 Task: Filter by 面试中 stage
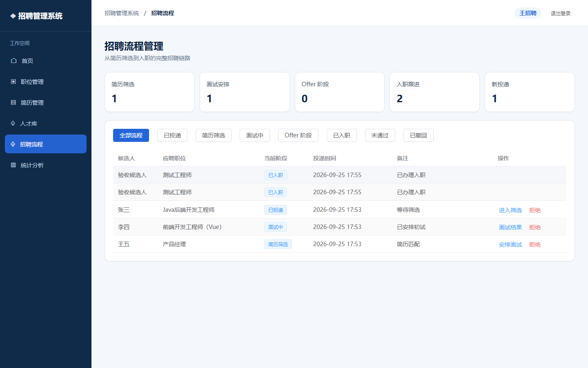255,135
